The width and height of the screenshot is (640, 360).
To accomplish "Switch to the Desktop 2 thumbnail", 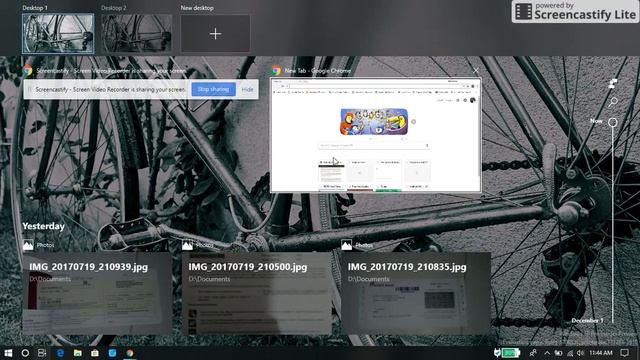I will click(x=137, y=34).
